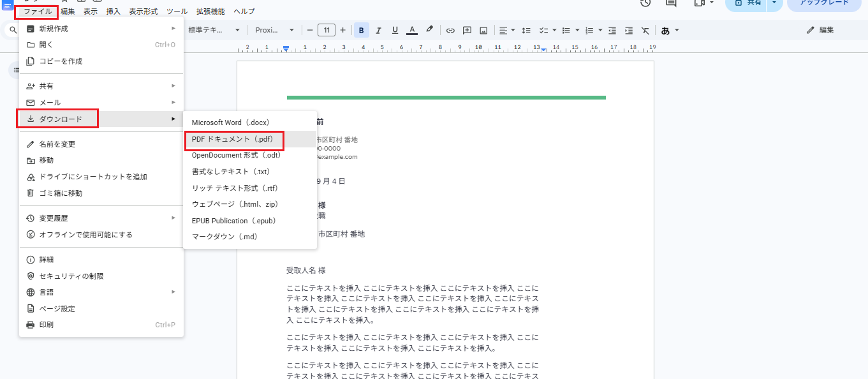
Task: Toggle underline formatting button
Action: pyautogui.click(x=395, y=30)
